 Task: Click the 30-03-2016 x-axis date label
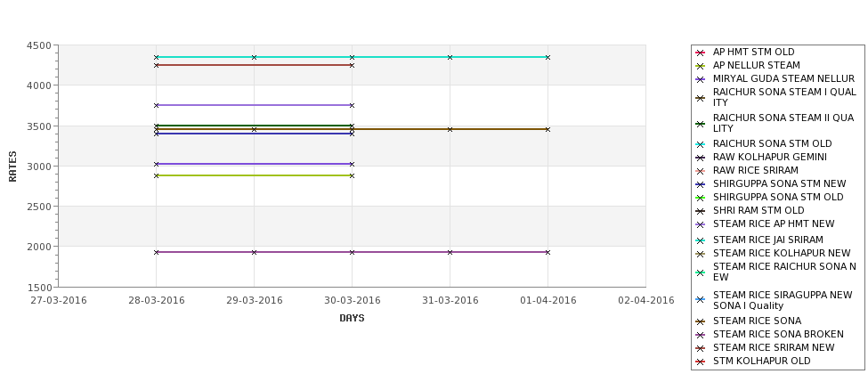352,301
